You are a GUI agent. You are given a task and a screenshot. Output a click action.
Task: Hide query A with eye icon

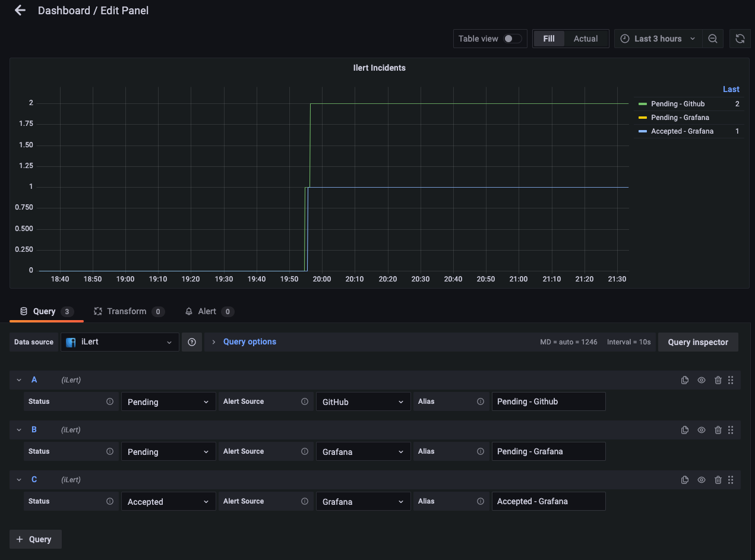(702, 380)
